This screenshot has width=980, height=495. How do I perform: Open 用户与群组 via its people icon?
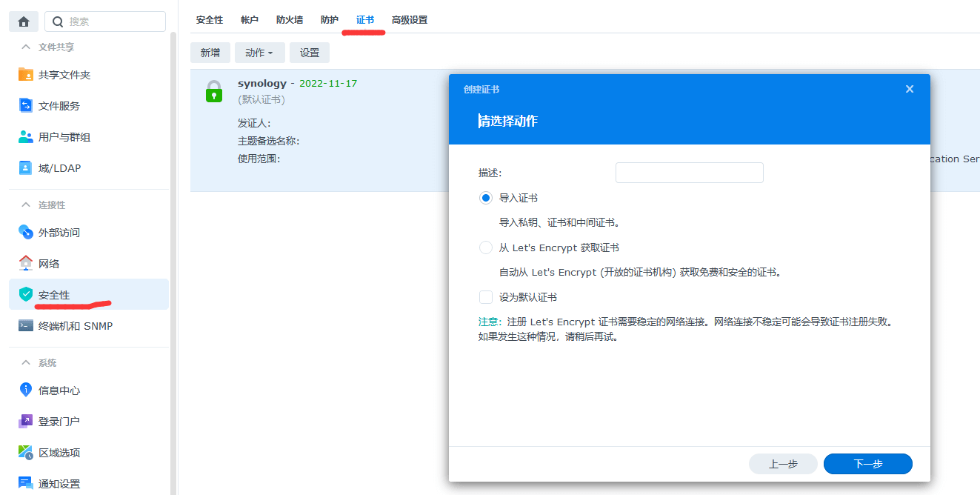point(26,137)
